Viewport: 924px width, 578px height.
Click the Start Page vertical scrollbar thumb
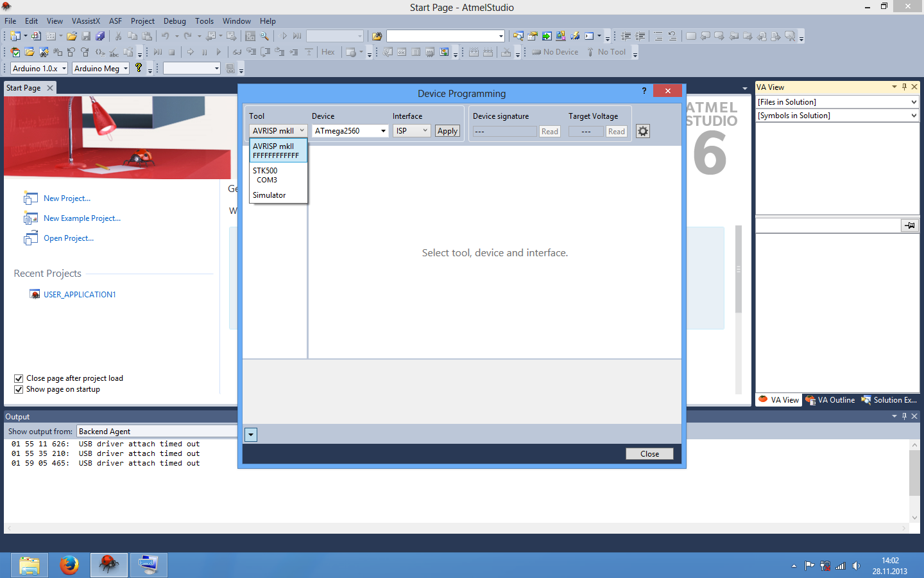(x=738, y=269)
